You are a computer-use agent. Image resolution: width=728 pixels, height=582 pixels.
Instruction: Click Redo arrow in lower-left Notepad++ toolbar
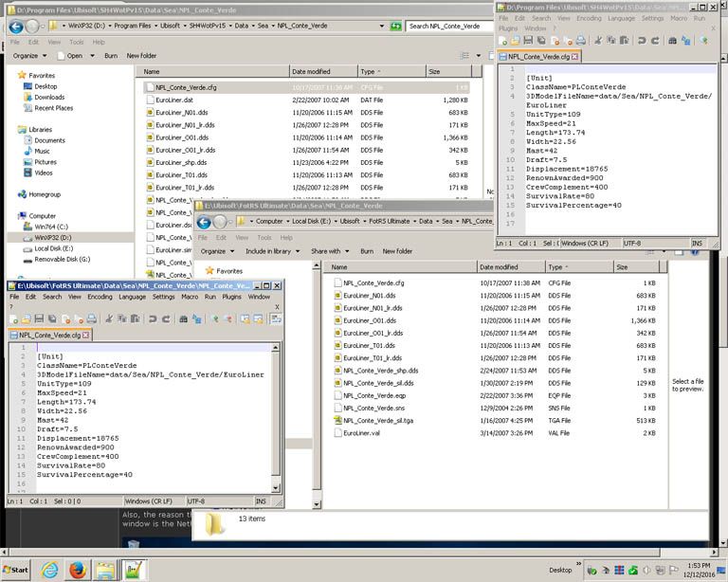tap(166, 318)
